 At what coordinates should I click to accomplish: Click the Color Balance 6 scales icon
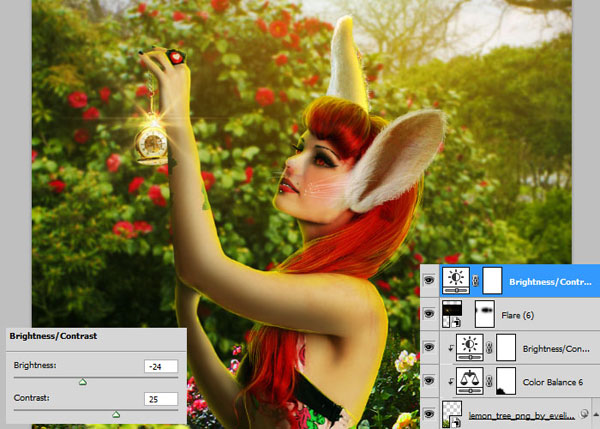tap(470, 381)
